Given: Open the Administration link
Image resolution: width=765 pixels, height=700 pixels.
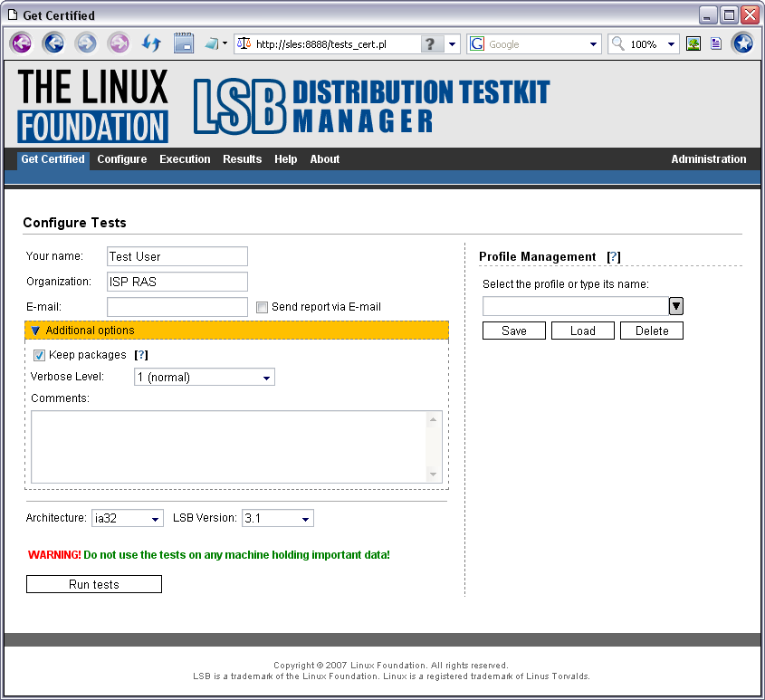Looking at the screenshot, I should (x=708, y=159).
